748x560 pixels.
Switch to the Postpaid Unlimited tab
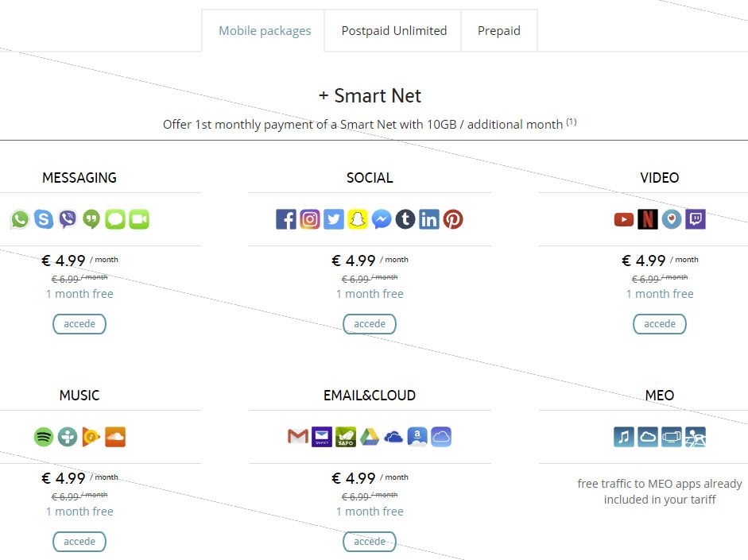[x=393, y=30]
